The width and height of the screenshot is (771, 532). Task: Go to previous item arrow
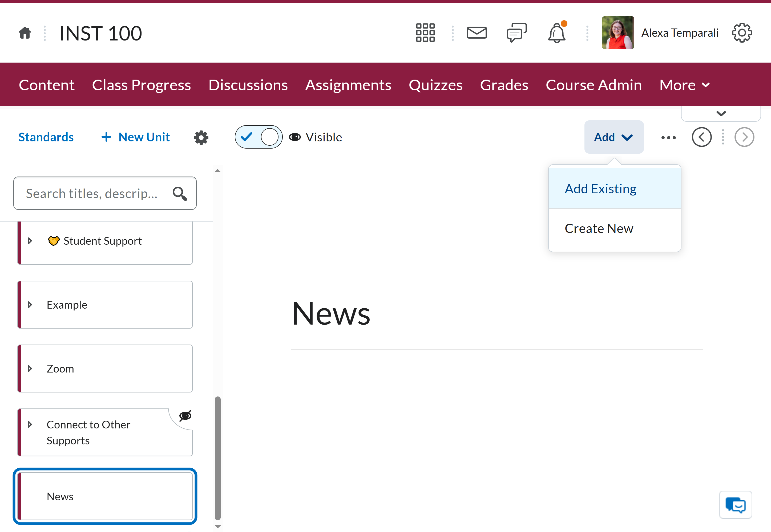click(x=702, y=137)
